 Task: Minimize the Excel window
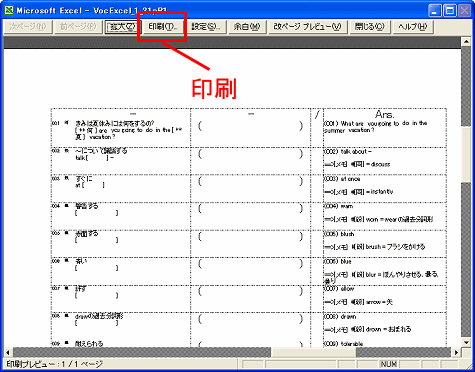click(435, 11)
